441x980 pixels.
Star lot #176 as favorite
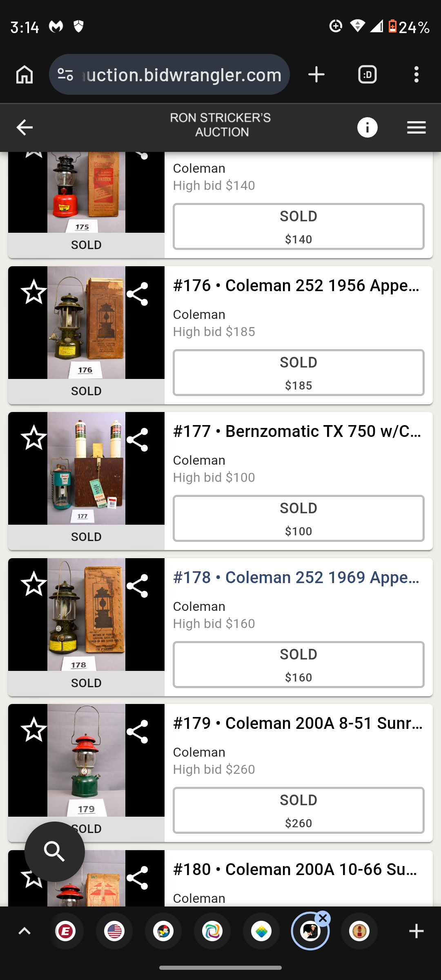pyautogui.click(x=34, y=292)
